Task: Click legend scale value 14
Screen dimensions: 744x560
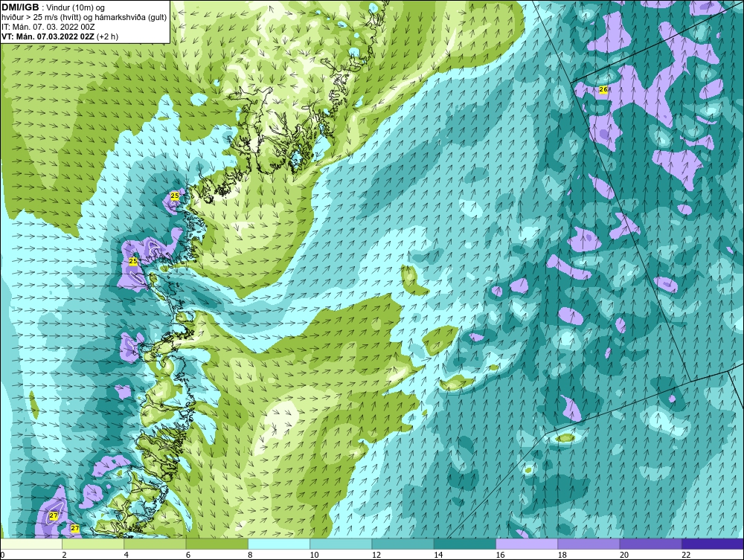Action: [x=438, y=556]
